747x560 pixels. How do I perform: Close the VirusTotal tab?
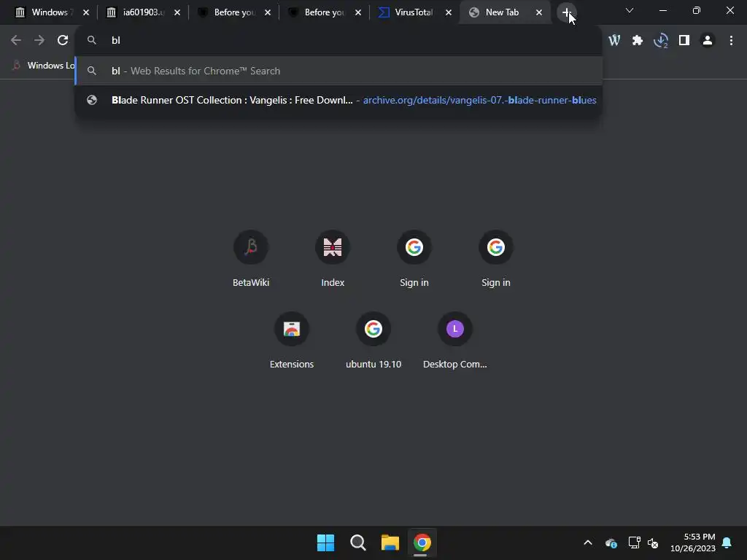click(x=449, y=12)
